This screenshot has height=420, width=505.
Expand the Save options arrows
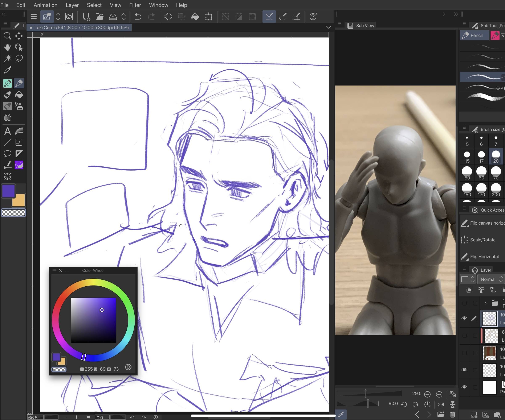coord(124,17)
